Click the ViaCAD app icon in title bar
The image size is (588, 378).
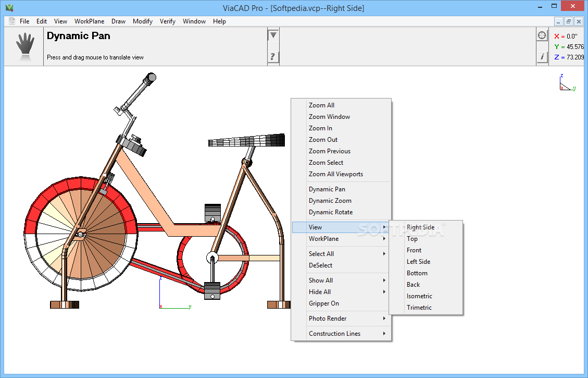(x=10, y=7)
